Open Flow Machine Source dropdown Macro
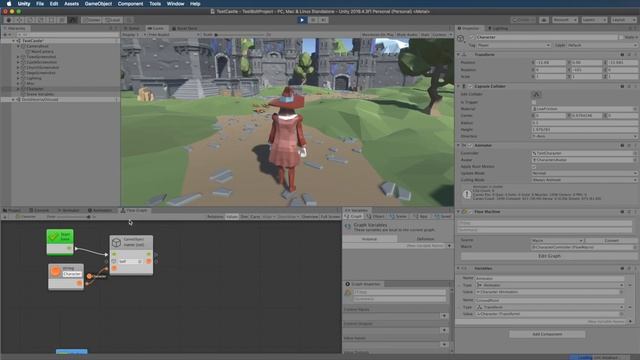 coord(557,240)
